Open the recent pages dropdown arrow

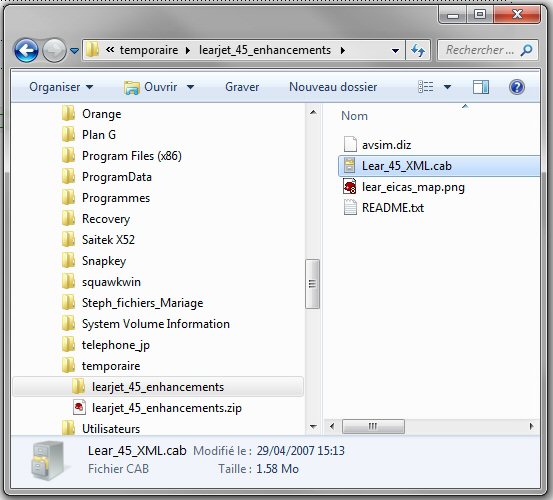pyautogui.click(x=74, y=51)
